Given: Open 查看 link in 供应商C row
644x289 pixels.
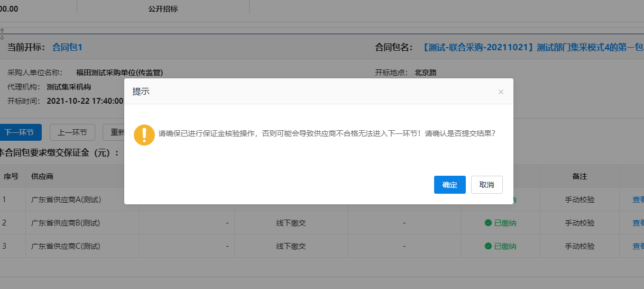Looking at the screenshot, I should [x=638, y=246].
